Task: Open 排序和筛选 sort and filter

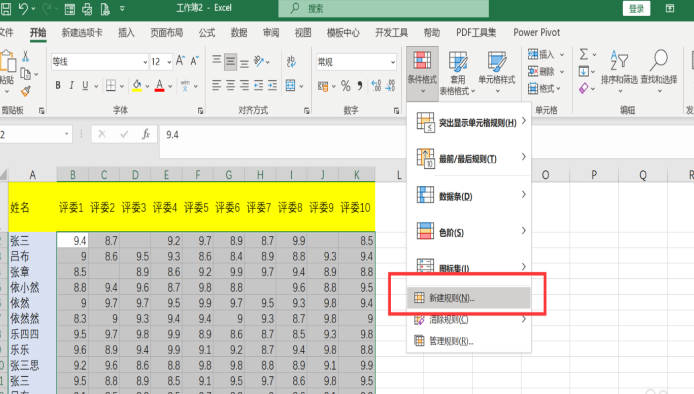Action: (x=619, y=72)
